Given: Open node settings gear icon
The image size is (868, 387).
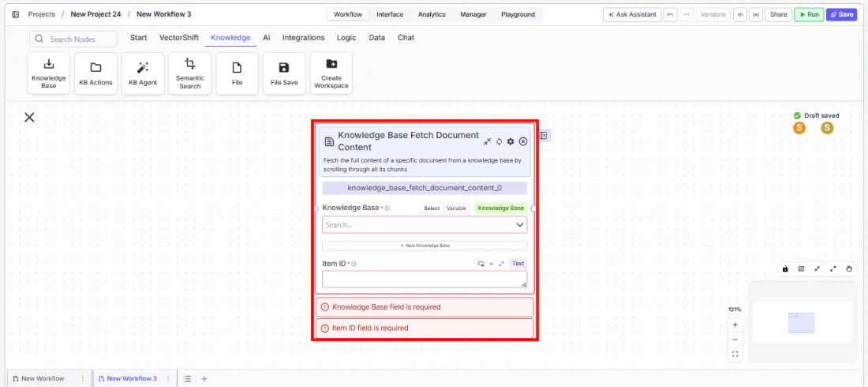Looking at the screenshot, I should (511, 141).
